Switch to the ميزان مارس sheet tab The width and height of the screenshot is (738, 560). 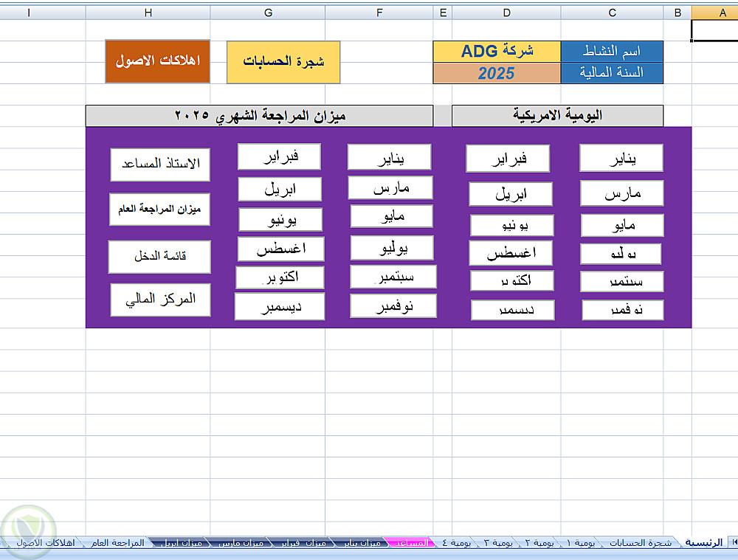(241, 542)
